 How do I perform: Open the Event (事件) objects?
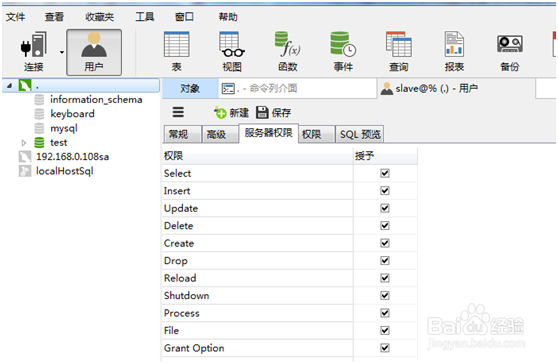click(x=343, y=52)
